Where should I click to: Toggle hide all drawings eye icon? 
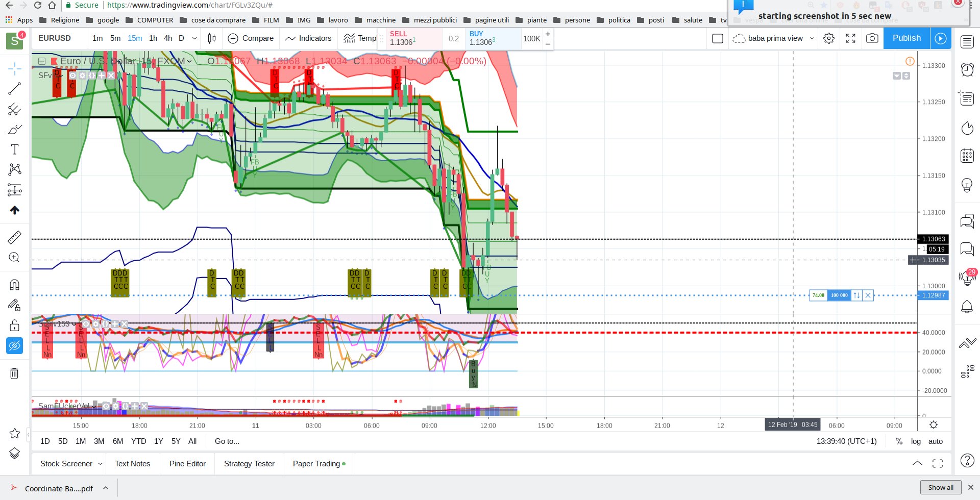coord(14,346)
